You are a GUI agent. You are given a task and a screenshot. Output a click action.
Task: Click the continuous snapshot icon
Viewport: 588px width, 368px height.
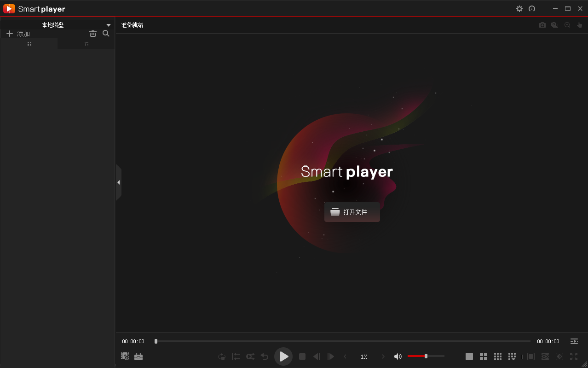point(555,25)
